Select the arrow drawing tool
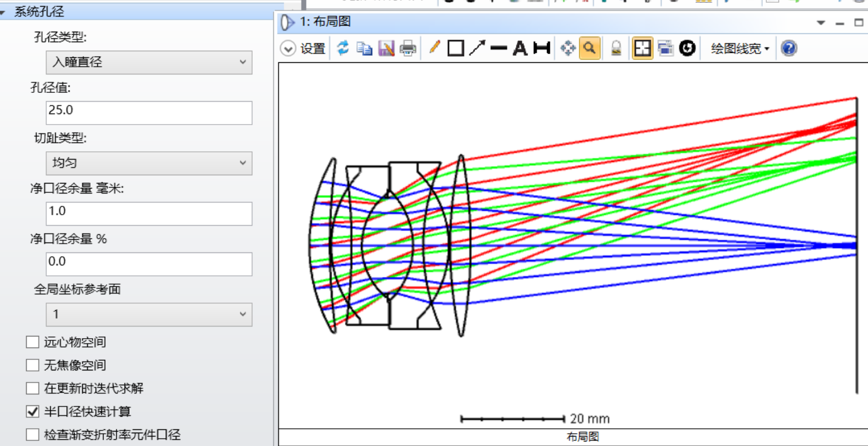 click(x=477, y=48)
